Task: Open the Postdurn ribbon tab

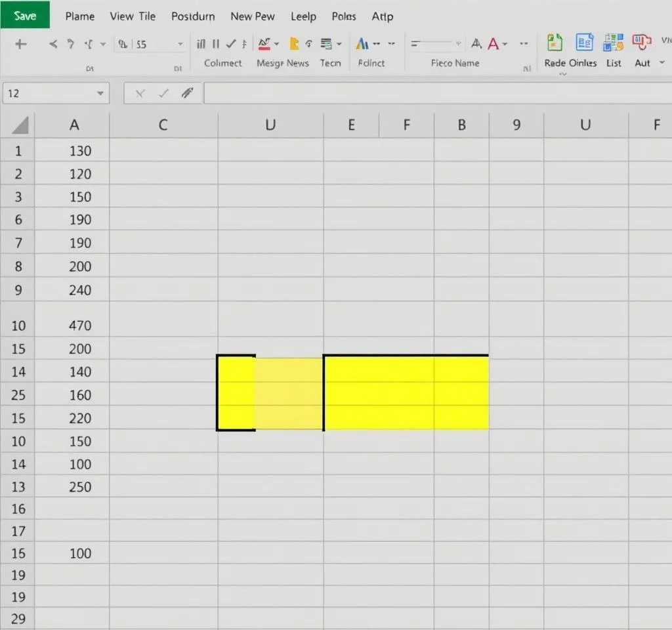Action: pos(193,16)
